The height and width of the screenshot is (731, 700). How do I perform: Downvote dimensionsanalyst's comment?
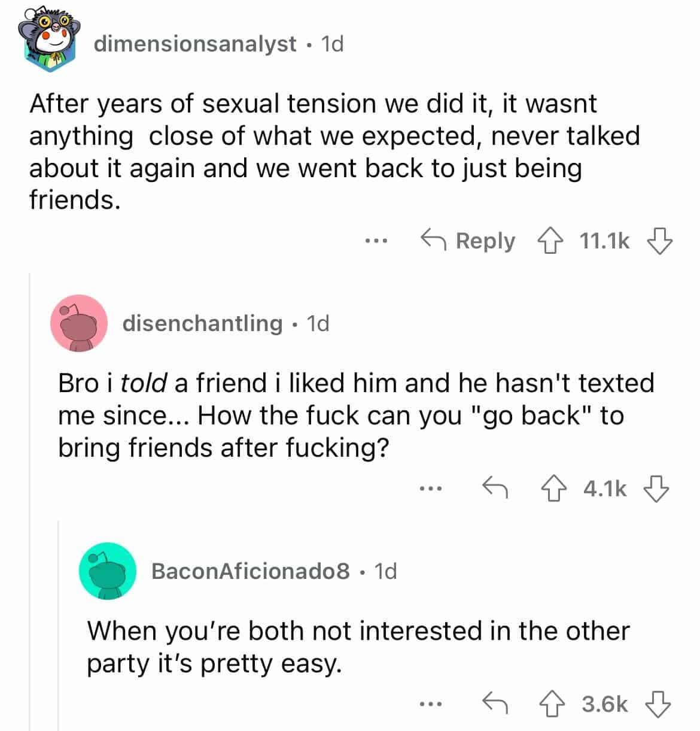click(660, 241)
